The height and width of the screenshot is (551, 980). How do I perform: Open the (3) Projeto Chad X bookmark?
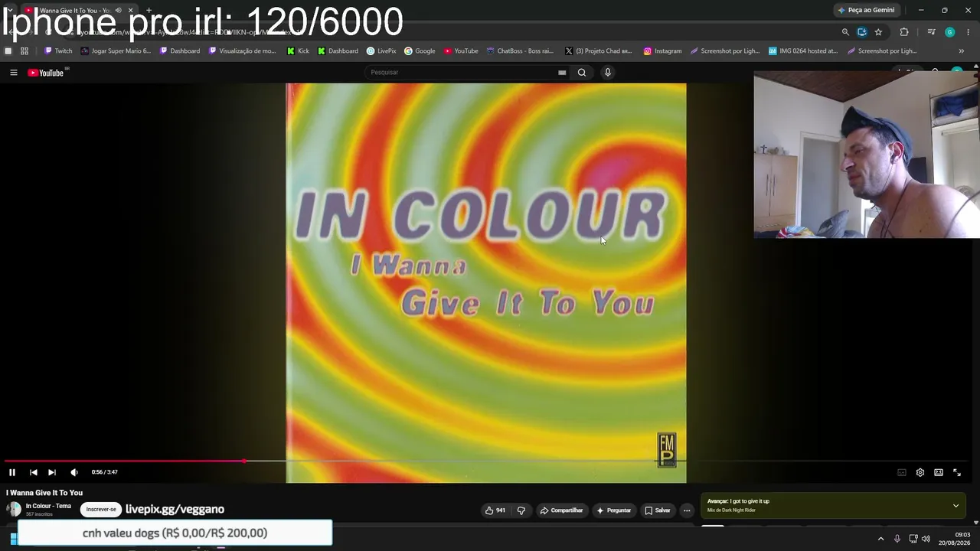pos(599,51)
